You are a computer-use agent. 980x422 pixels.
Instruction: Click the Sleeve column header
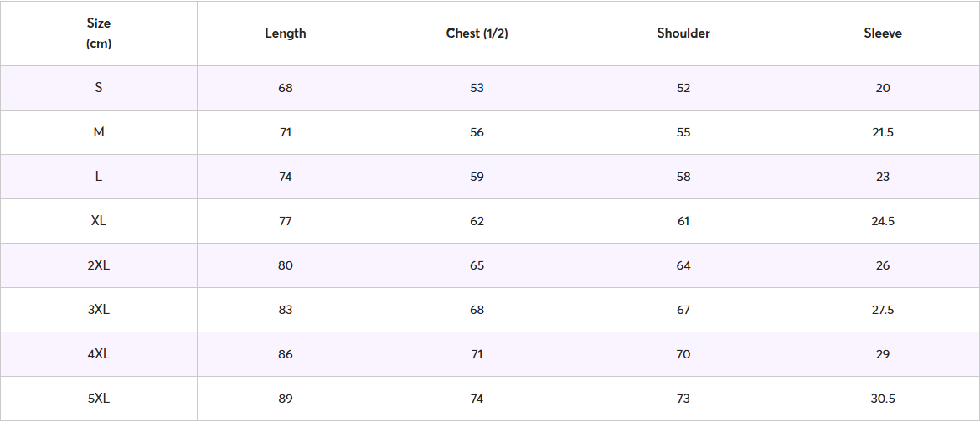click(883, 33)
